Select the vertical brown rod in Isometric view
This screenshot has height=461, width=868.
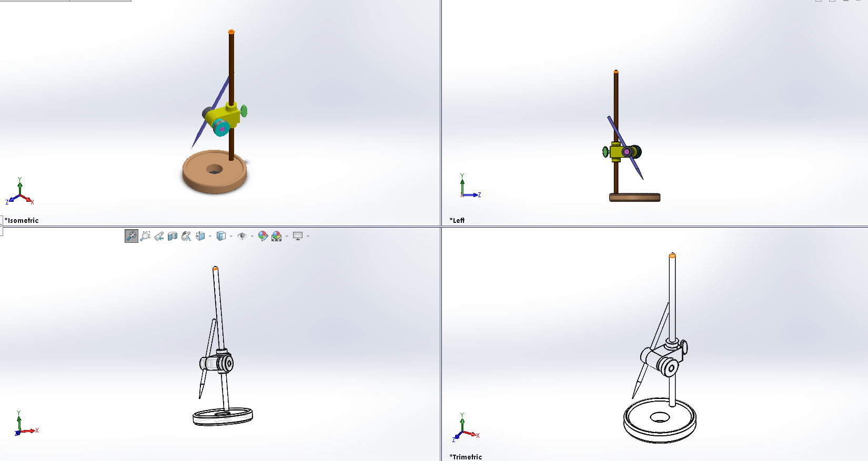[231, 68]
